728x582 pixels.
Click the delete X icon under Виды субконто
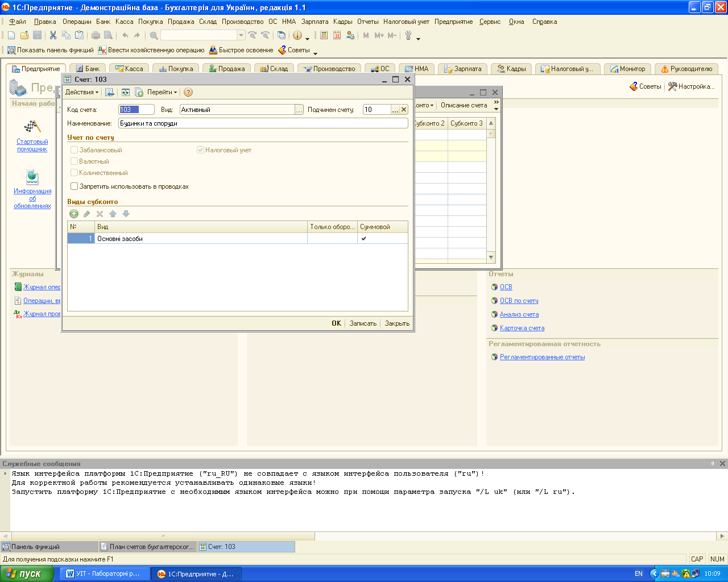coord(100,214)
